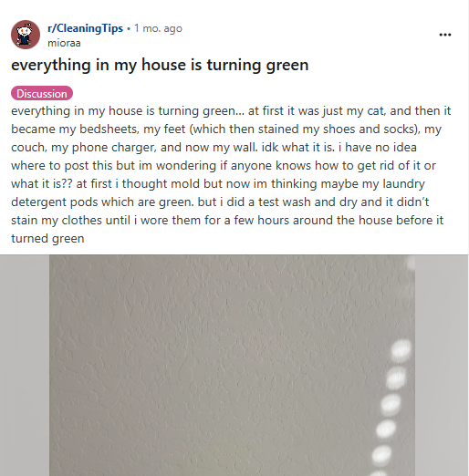Open the wall photo attached to post
Screen dimensions: 469x476
(233, 366)
